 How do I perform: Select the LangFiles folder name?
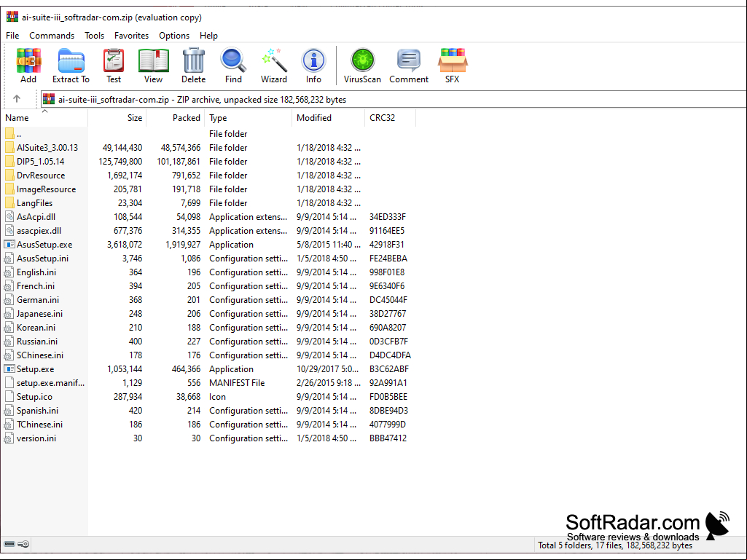click(34, 203)
